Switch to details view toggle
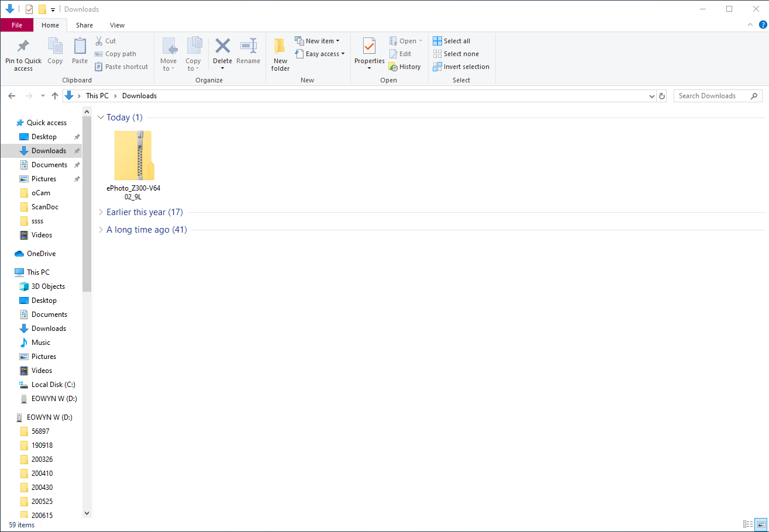 [747, 524]
